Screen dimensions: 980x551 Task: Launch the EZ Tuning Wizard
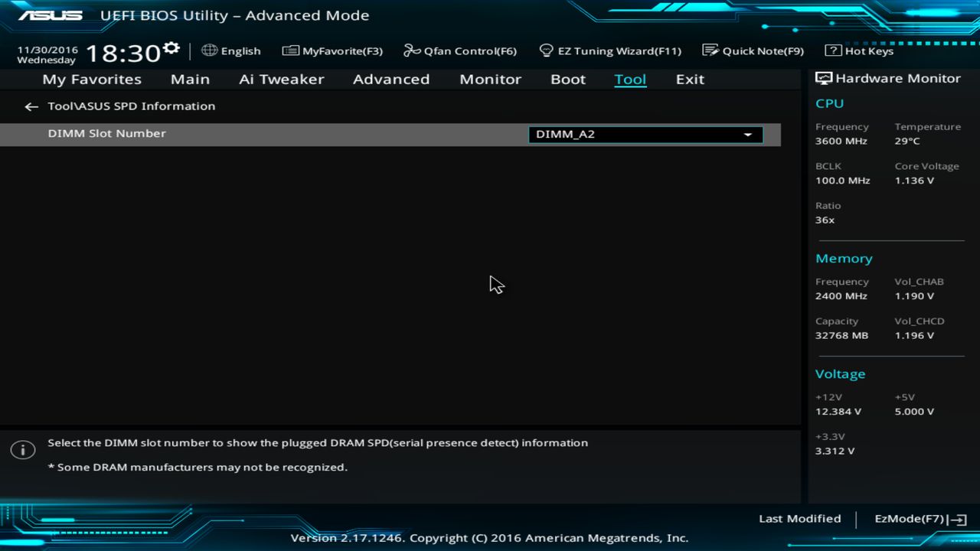pos(610,51)
